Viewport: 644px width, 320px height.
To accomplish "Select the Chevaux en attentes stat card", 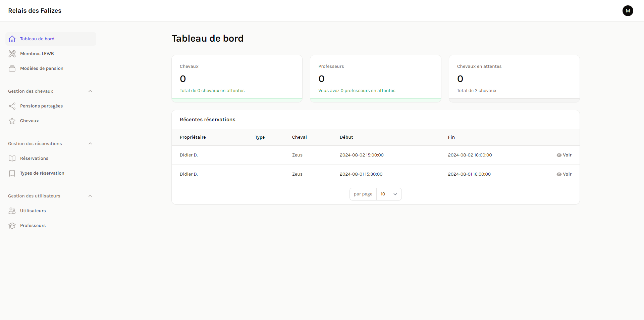I will pos(514,78).
